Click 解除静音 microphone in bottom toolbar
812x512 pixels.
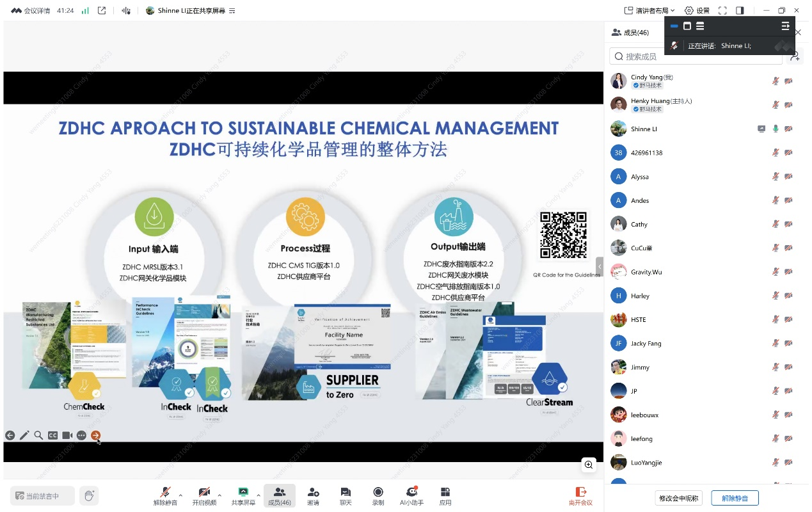coord(165,496)
